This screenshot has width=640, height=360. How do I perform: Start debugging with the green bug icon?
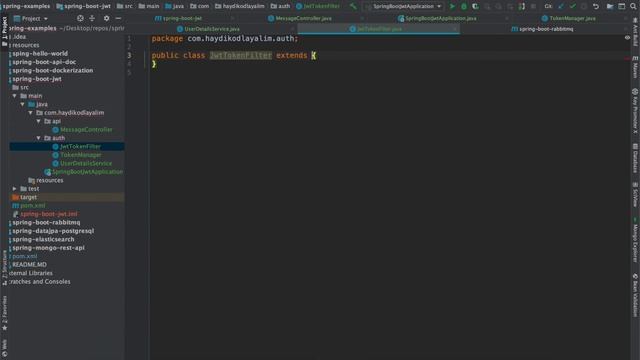coord(464,6)
